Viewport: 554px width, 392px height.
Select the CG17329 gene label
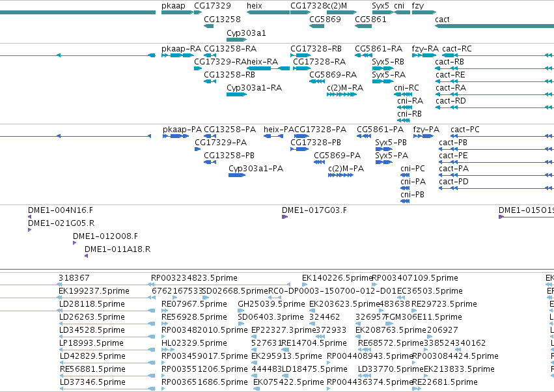(x=212, y=6)
